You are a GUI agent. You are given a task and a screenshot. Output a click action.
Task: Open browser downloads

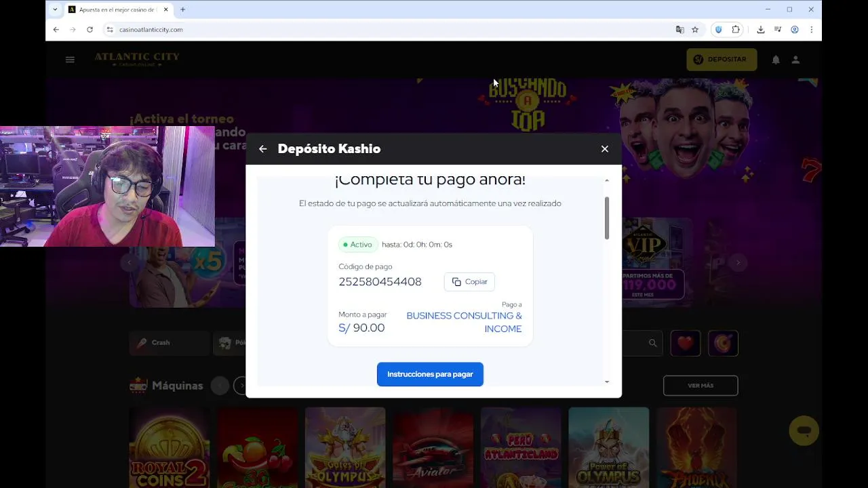761,30
